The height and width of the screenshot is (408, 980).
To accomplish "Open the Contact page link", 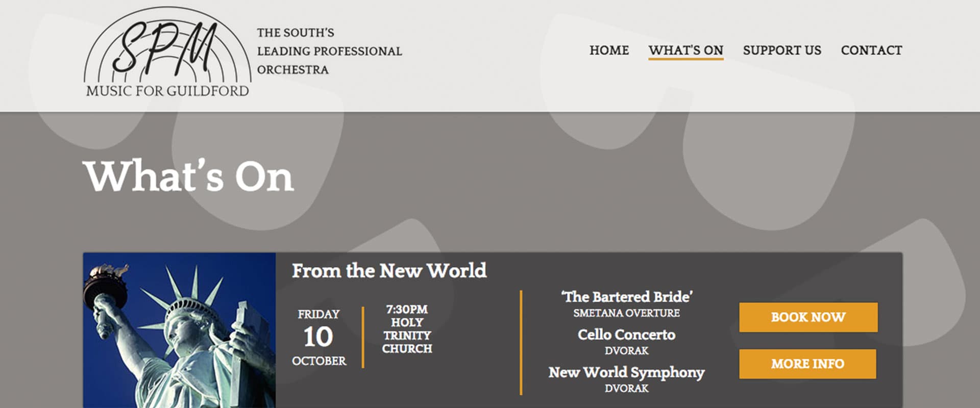I will point(871,50).
